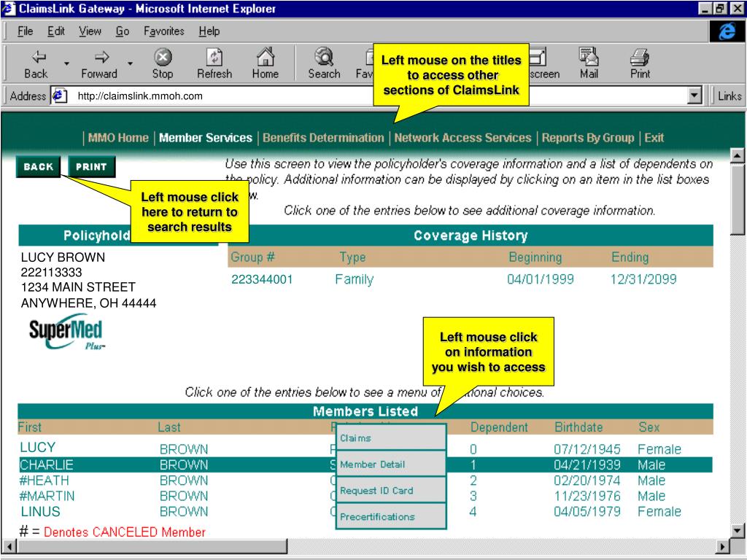
Task: Open the Address bar dropdown arrow
Action: point(695,96)
